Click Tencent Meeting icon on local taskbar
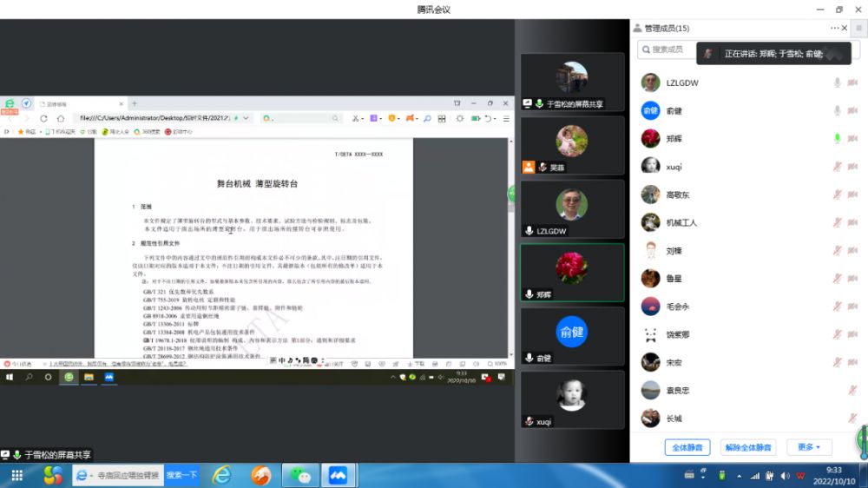The height and width of the screenshot is (488, 868). click(x=338, y=475)
